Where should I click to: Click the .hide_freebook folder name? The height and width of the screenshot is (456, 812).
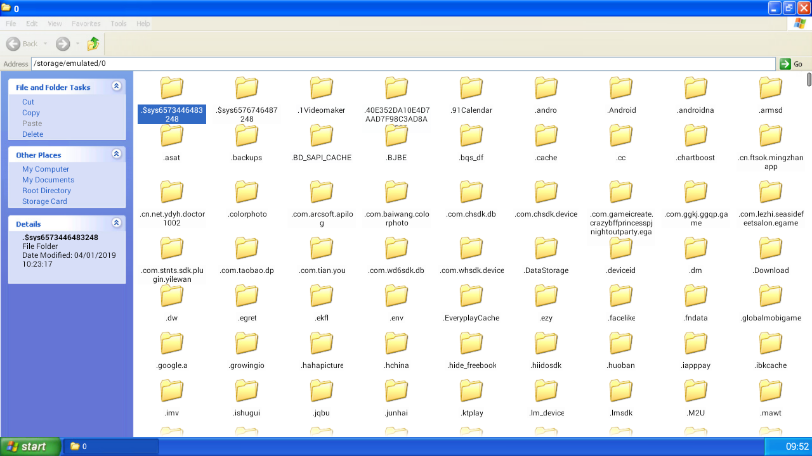pyautogui.click(x=471, y=365)
